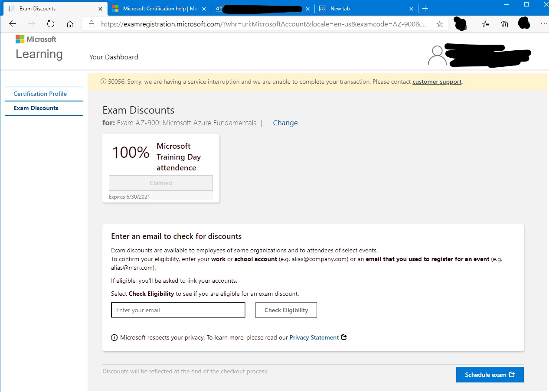Viewport: 549px width, 392px height.
Task: Reload the page with refresh icon
Action: coord(51,24)
